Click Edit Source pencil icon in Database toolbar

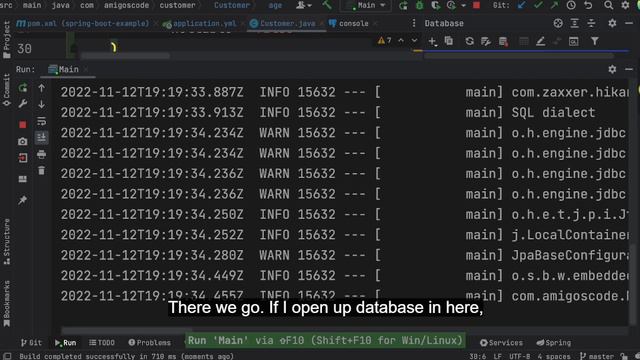540,41
